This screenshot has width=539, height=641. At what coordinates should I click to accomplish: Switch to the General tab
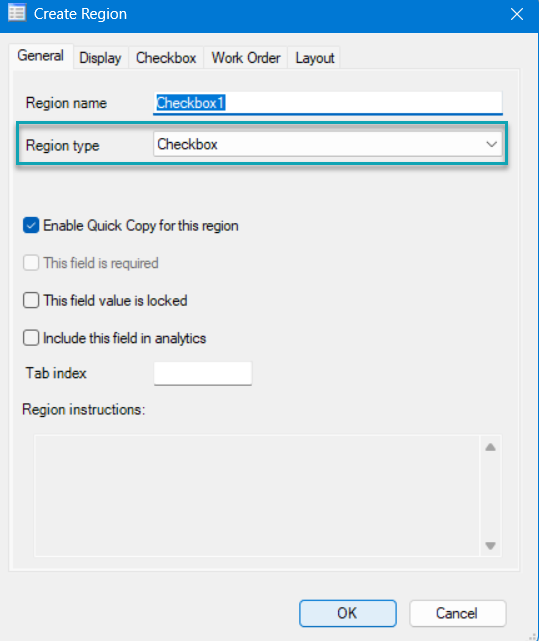coord(40,56)
